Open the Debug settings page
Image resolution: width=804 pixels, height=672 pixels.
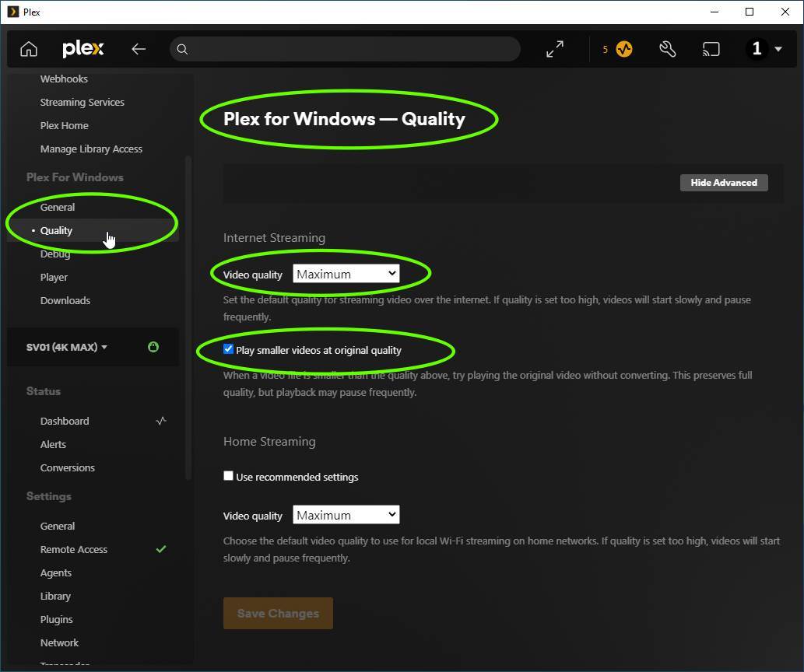pyautogui.click(x=54, y=254)
